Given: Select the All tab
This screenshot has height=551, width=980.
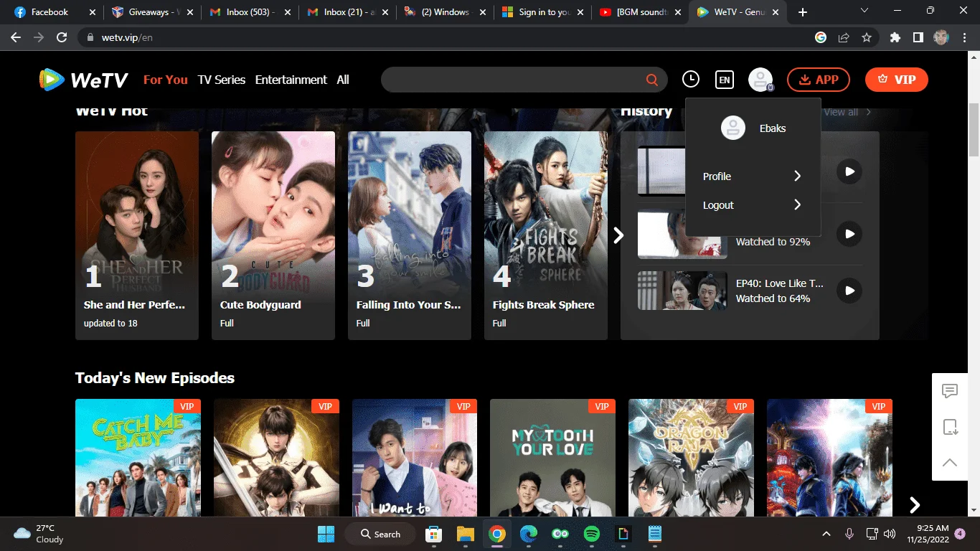Looking at the screenshot, I should point(343,80).
